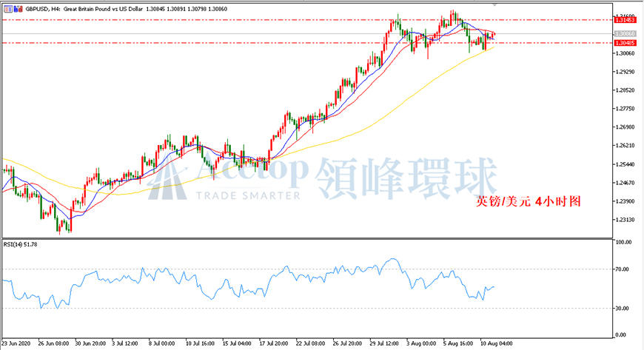Click the 1.23130 price scale label
This screenshot has height=350, width=644.
click(x=625, y=220)
